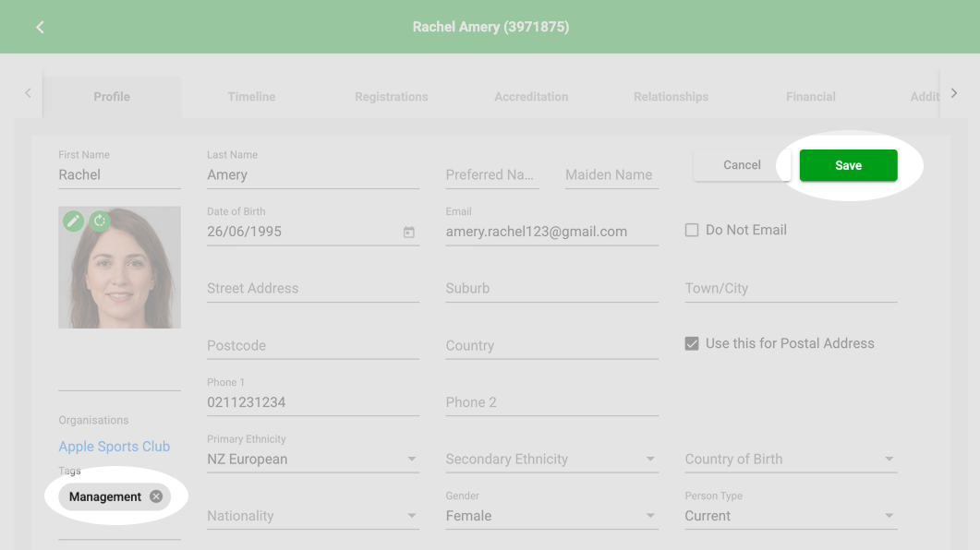Image resolution: width=980 pixels, height=550 pixels.
Task: Open the Person Type dropdown
Action: (791, 516)
